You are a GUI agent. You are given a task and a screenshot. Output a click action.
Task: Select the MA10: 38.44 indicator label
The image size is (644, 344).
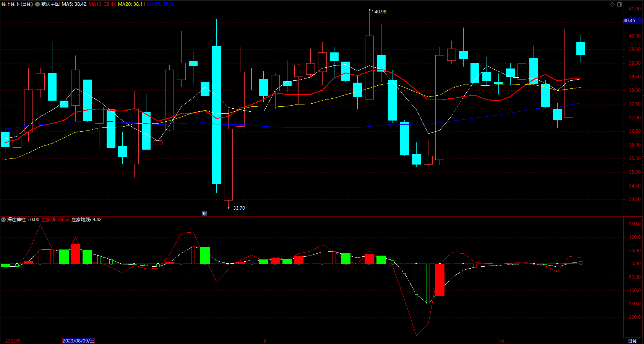[102, 4]
